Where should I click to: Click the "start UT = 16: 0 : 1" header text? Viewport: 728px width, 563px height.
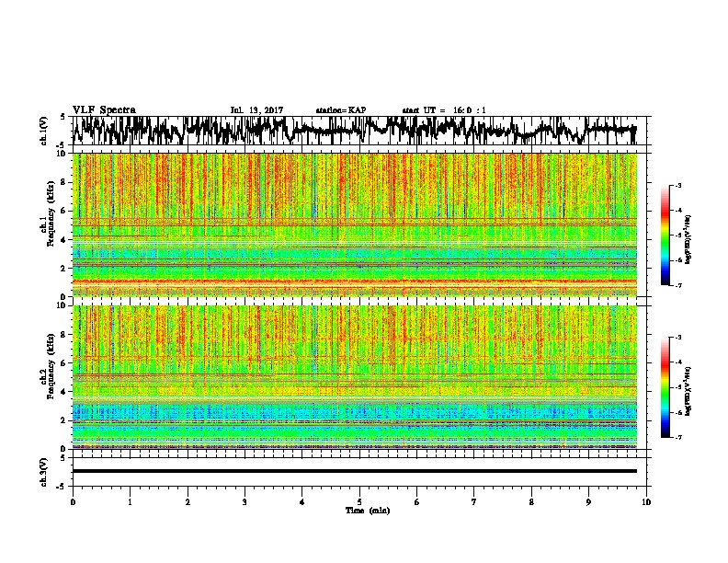pos(444,110)
